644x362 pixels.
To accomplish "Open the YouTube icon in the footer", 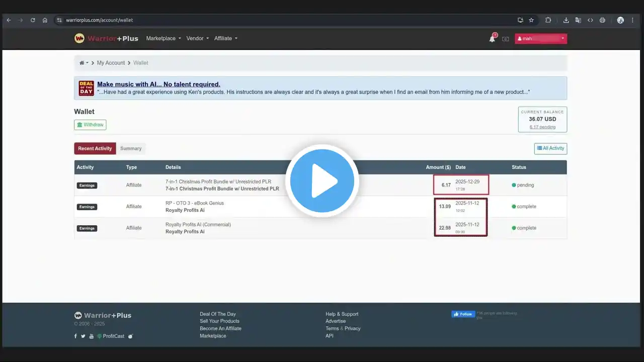I will tap(92, 336).
